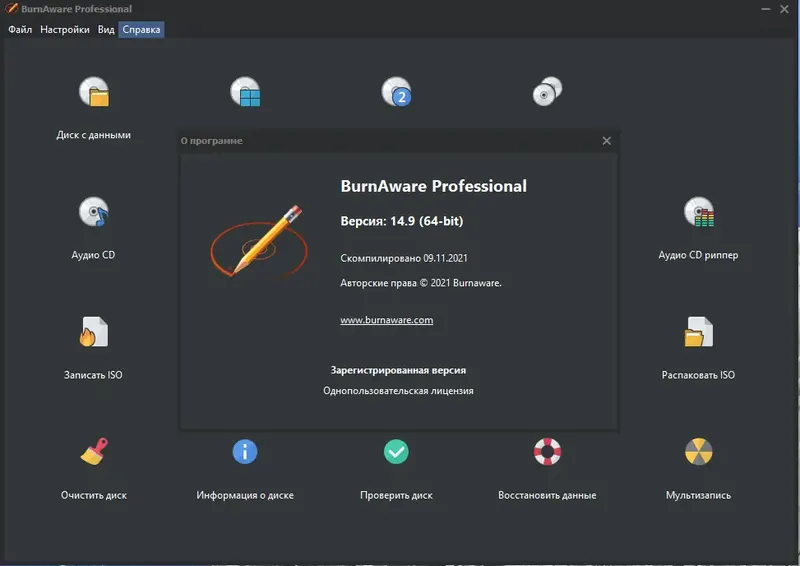
Task: Open the Настройки menu
Action: point(65,30)
